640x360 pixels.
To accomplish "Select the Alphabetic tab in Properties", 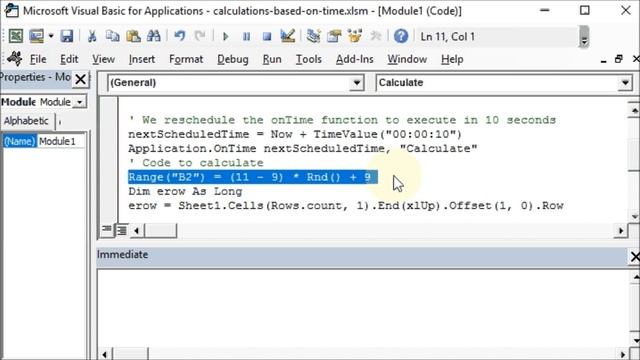I will click(26, 121).
